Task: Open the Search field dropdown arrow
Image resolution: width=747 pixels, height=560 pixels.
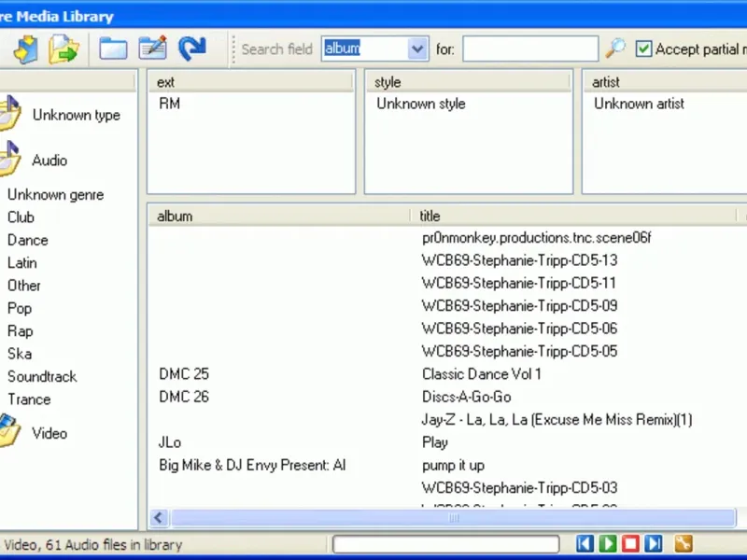Action: click(417, 49)
